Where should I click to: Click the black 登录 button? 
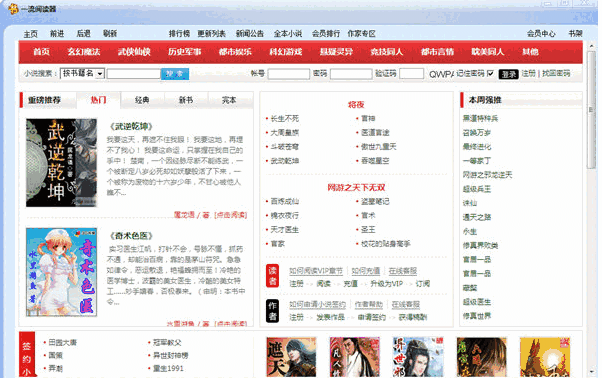(508, 74)
